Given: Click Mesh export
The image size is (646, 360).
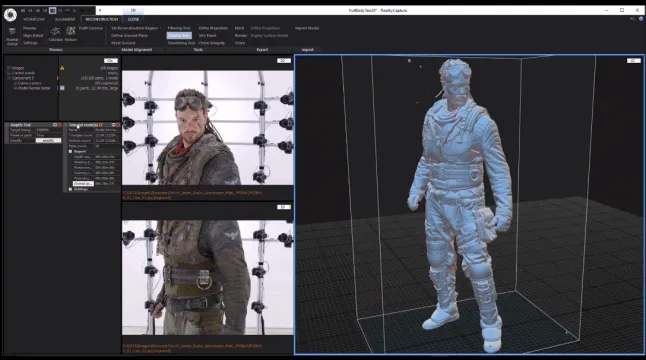Looking at the screenshot, I should tap(239, 28).
